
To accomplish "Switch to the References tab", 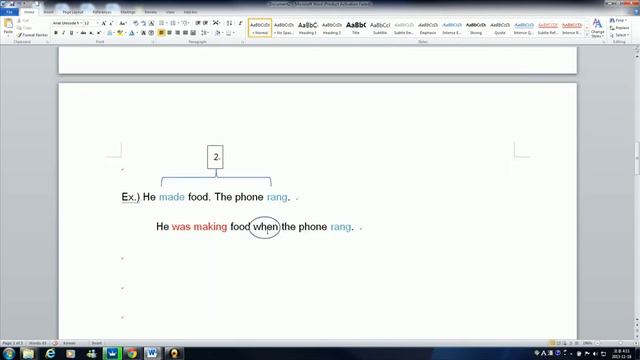I will [102, 12].
